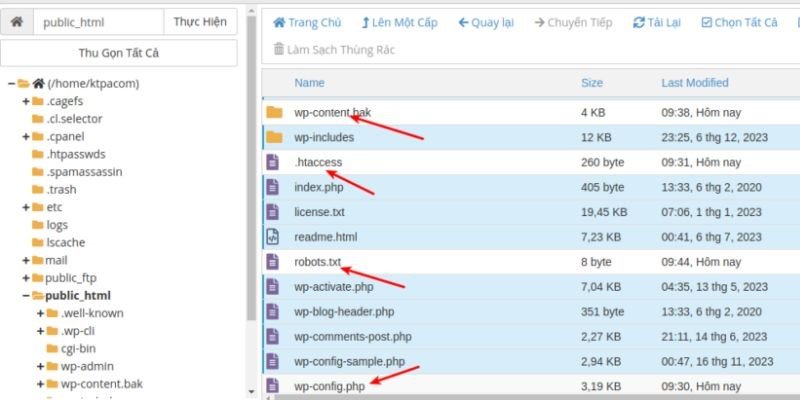
Task: Click Chuyển Tiếp forward button
Action: coord(573,22)
